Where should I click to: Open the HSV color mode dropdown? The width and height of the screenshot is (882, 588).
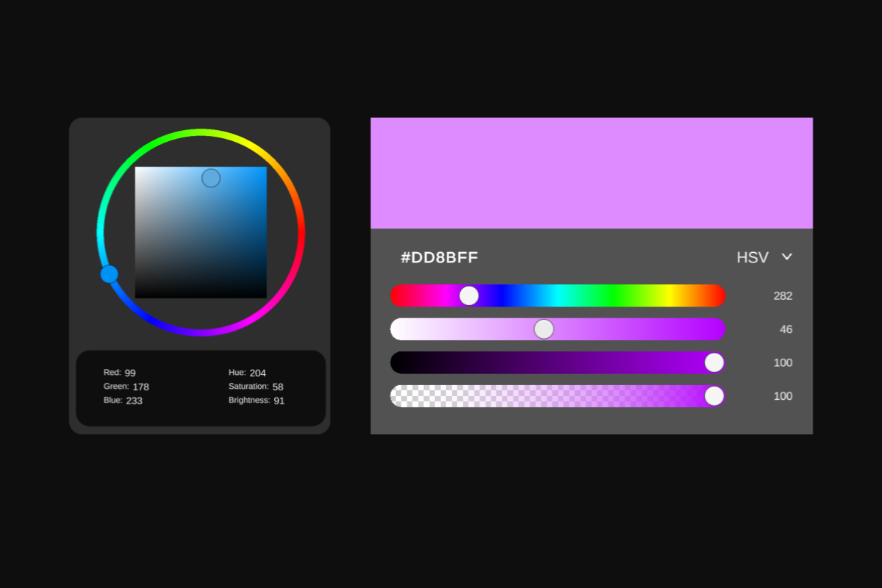tap(764, 257)
